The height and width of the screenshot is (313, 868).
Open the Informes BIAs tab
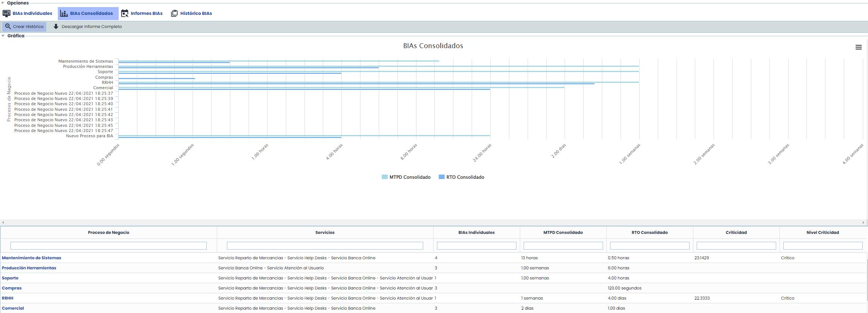click(x=146, y=13)
